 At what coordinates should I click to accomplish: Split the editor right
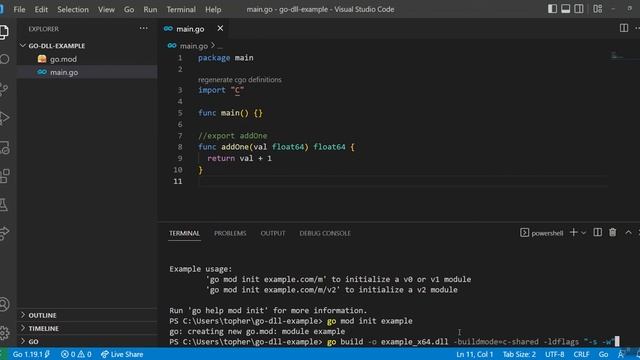pyautogui.click(x=624, y=28)
